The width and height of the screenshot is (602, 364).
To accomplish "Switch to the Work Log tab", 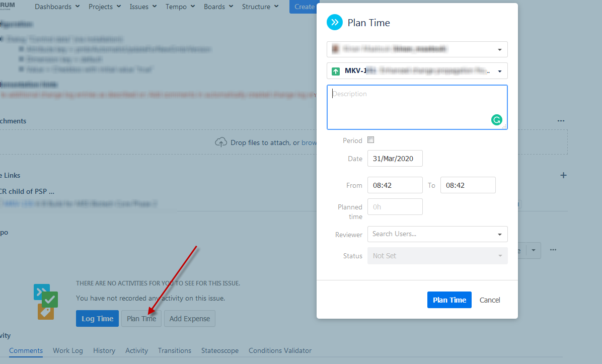I will click(68, 350).
